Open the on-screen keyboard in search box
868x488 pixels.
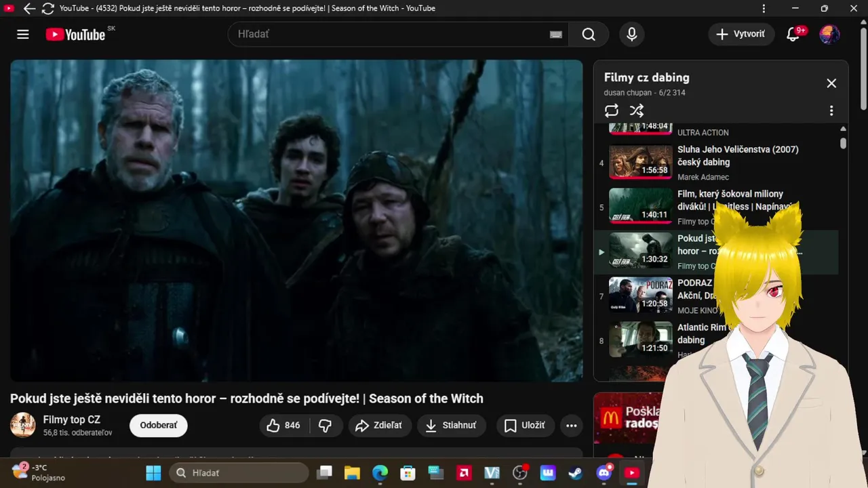click(556, 35)
